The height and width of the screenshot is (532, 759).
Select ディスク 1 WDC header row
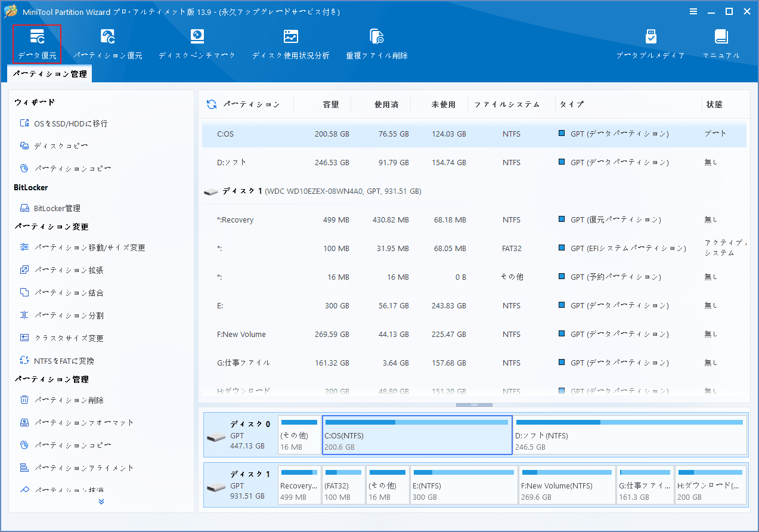(474, 191)
